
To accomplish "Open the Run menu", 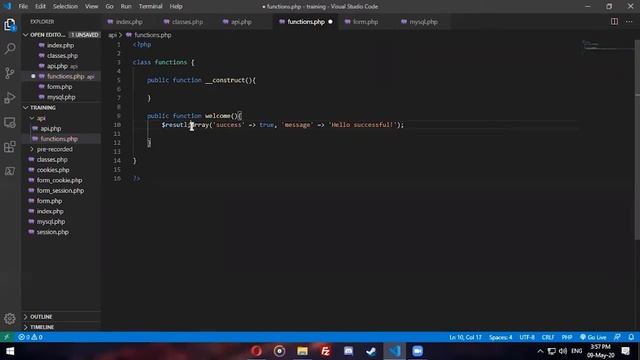I will [x=126, y=7].
